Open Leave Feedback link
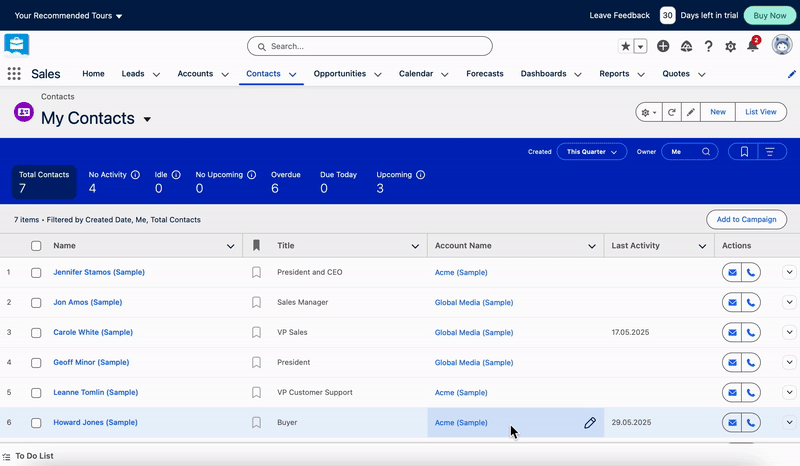 [x=619, y=16]
